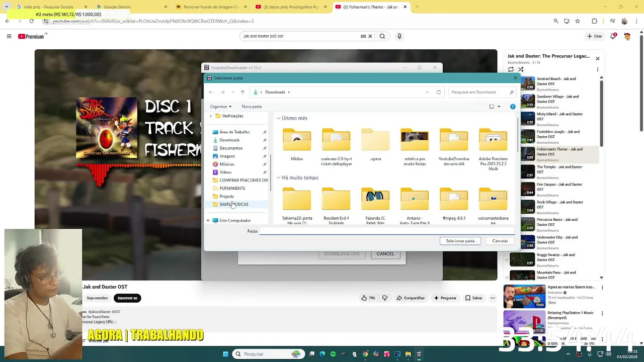Dislike the Jak and Daxter video
This screenshot has width=644, height=362.
[x=385, y=298]
